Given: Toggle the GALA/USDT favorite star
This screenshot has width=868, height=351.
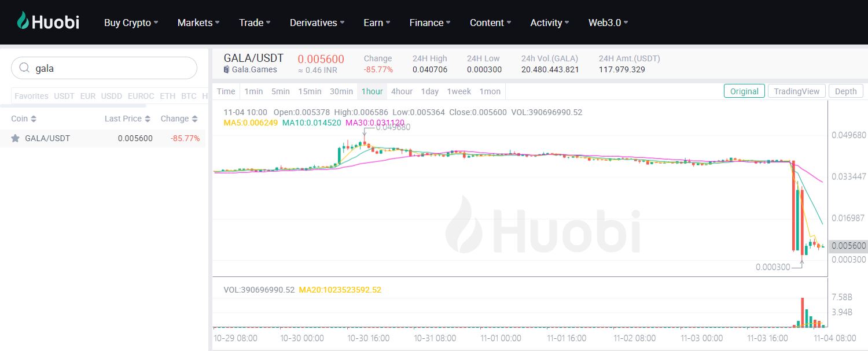Looking at the screenshot, I should pyautogui.click(x=16, y=138).
